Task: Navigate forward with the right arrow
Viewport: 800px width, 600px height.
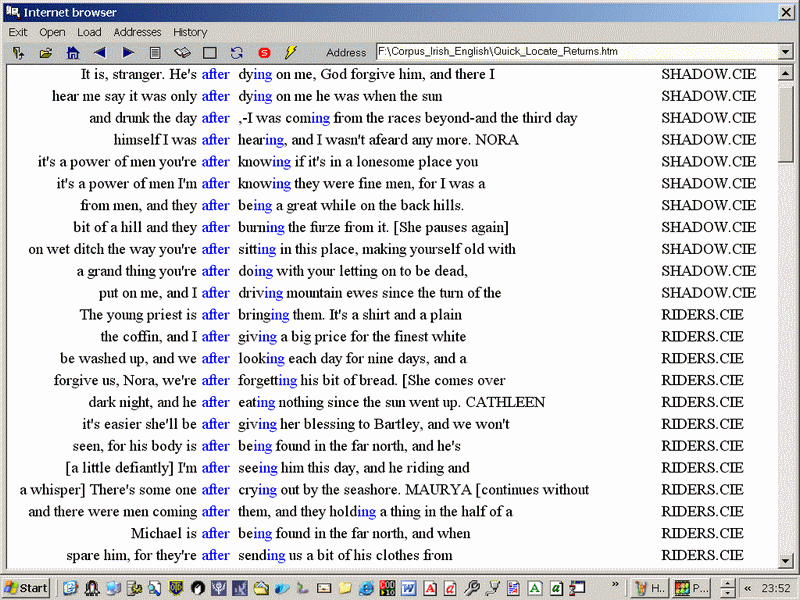Action: 128,52
